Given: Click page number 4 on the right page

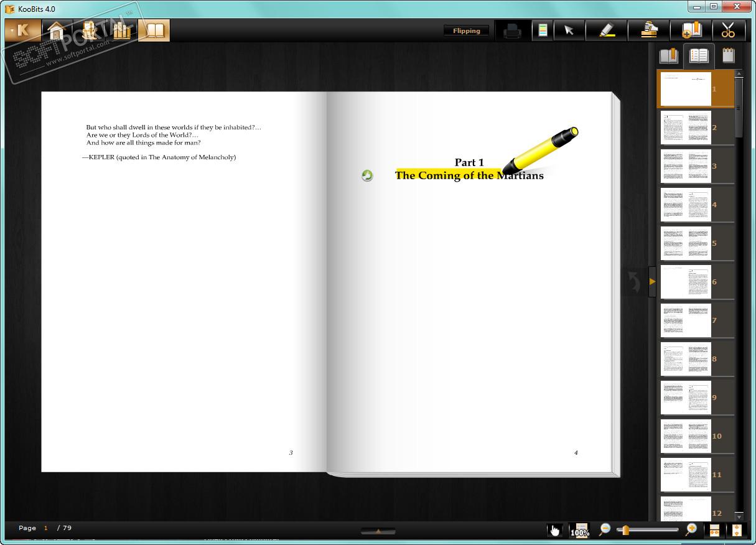Looking at the screenshot, I should click(576, 452).
